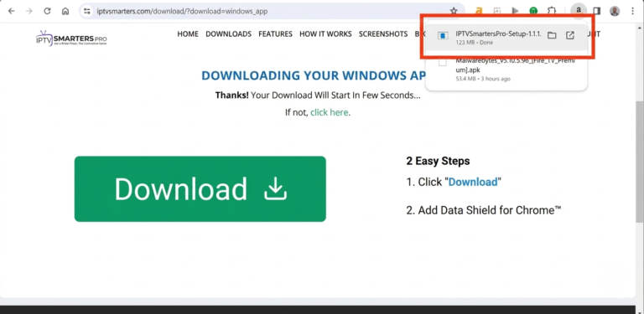Toggle the downloads bubble icon

[x=579, y=11]
